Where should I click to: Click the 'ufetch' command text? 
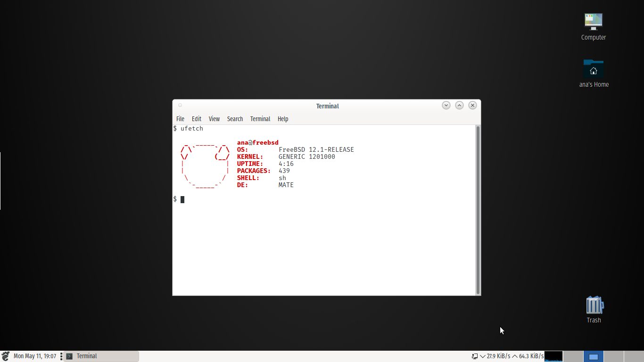click(192, 128)
